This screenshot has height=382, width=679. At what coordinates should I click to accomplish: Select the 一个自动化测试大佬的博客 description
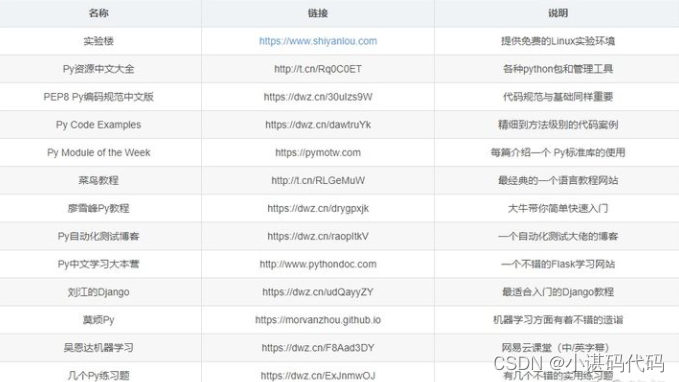pyautogui.click(x=558, y=236)
